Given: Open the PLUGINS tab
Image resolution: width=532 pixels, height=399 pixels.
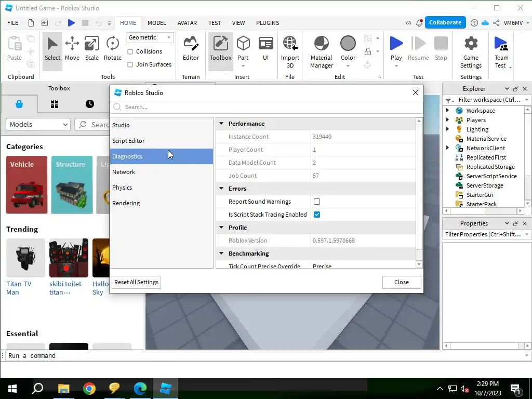Looking at the screenshot, I should tap(268, 23).
